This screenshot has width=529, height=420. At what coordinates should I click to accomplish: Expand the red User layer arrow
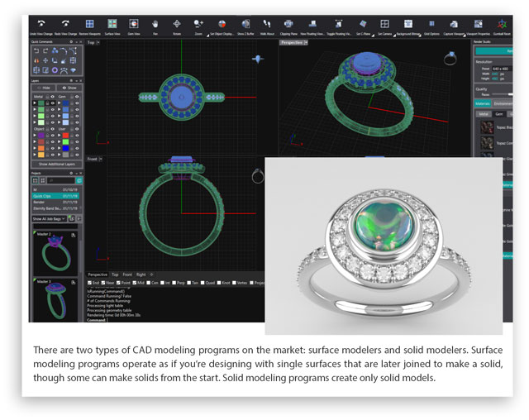(60, 136)
